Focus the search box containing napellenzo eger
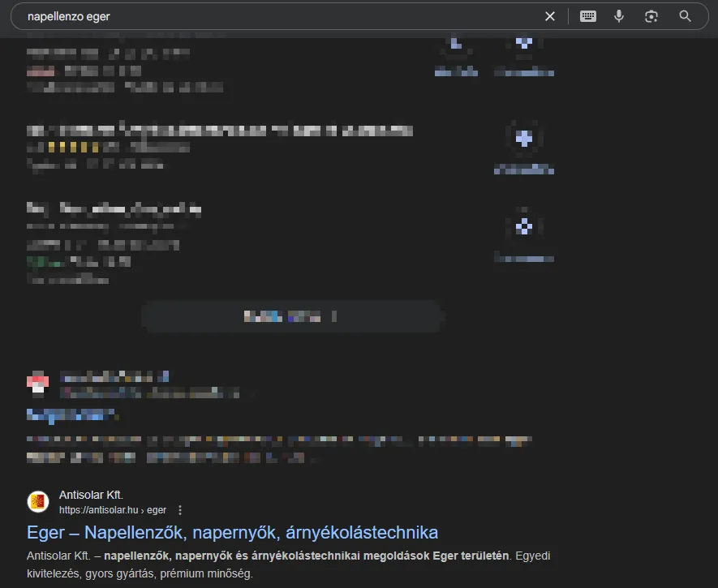 (x=275, y=16)
